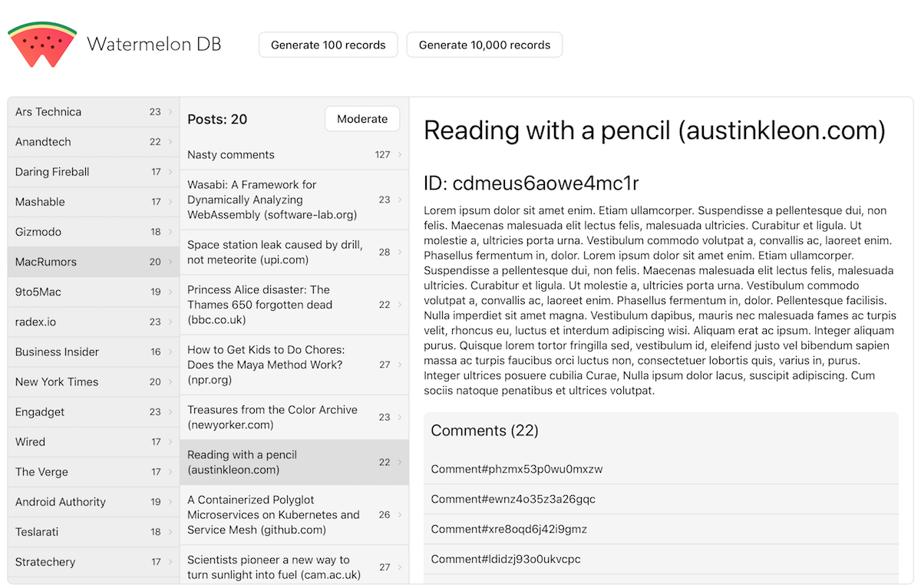Open New York Times blog
Viewport: 921px width, 588px height.
(x=57, y=382)
